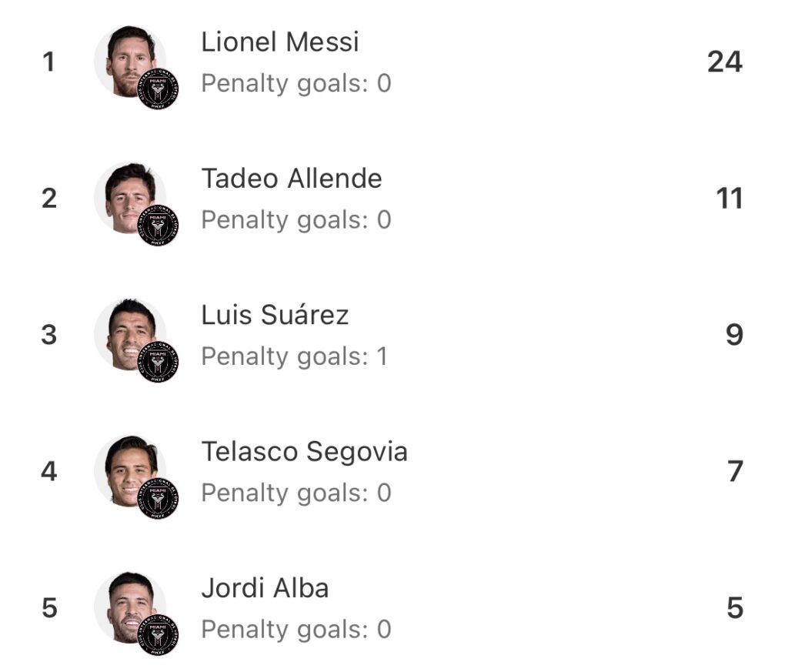This screenshot has width=788, height=672.
Task: Open the Lionel Messi player name
Action: click(x=280, y=42)
